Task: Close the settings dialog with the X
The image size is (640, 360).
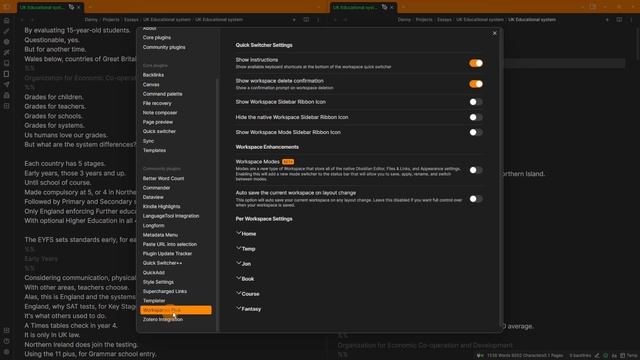Action: tap(494, 33)
